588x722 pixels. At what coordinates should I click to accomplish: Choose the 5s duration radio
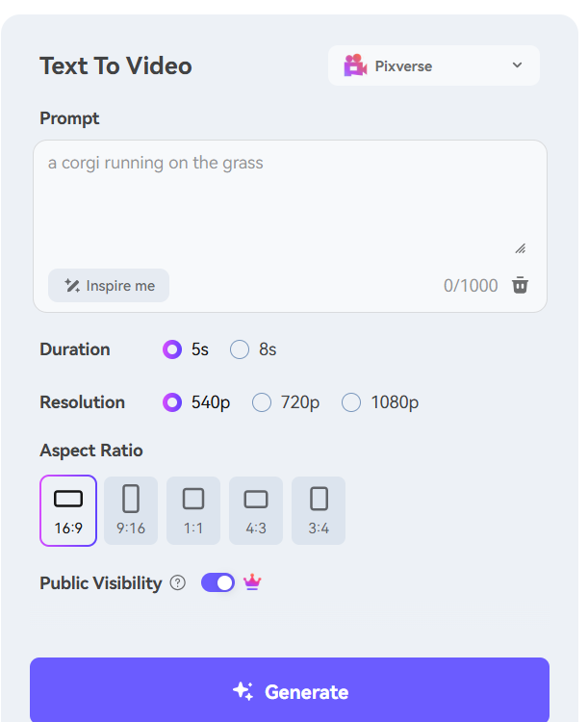coord(186,349)
